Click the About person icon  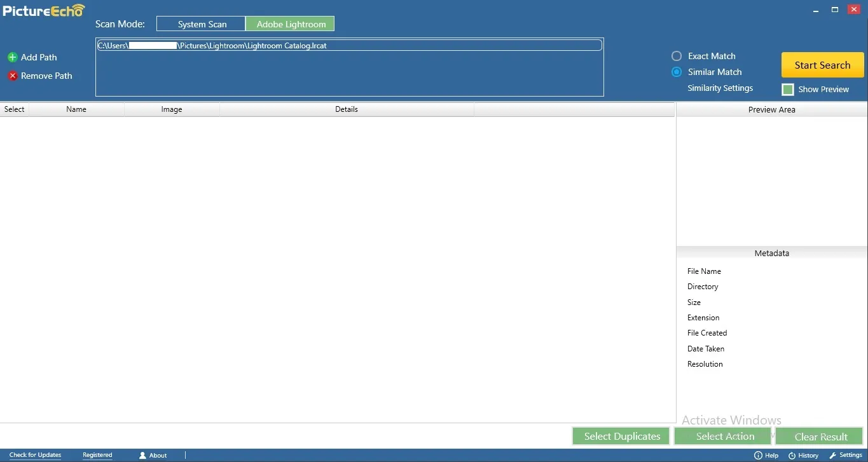tap(142, 455)
